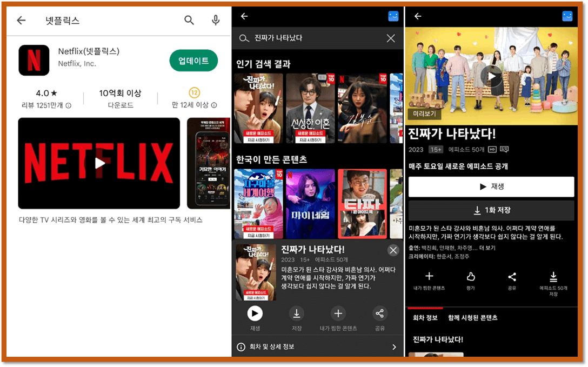
Task: Tap the 공유 share icon on the detail screen
Action: (512, 277)
